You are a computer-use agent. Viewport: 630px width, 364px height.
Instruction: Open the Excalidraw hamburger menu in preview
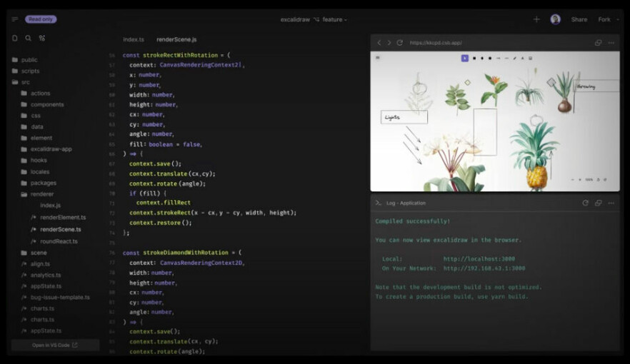pyautogui.click(x=378, y=58)
